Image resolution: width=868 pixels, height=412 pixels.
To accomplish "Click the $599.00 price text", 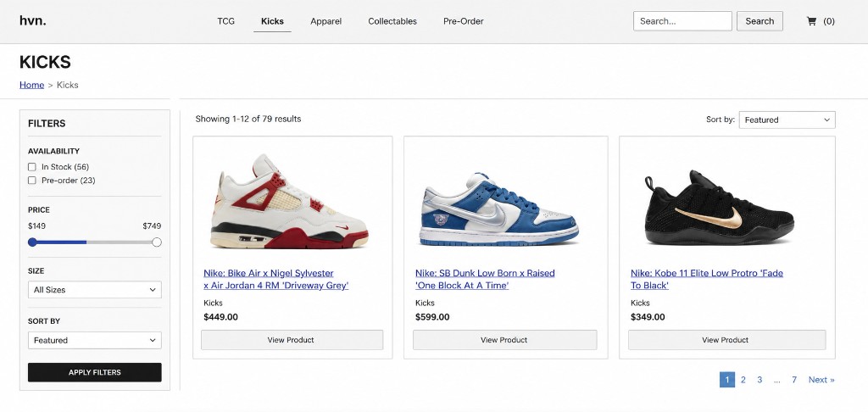I will [432, 317].
